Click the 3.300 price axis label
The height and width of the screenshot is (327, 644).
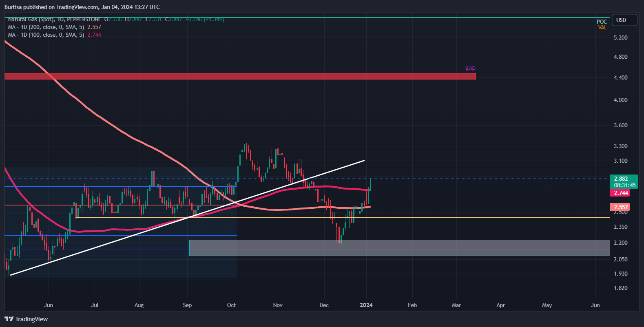pyautogui.click(x=620, y=146)
